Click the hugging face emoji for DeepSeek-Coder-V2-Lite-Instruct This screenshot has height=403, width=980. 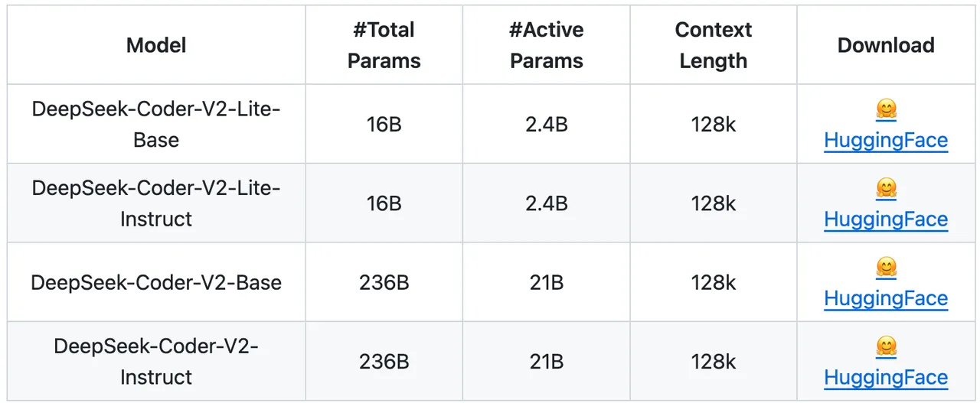coord(886,189)
